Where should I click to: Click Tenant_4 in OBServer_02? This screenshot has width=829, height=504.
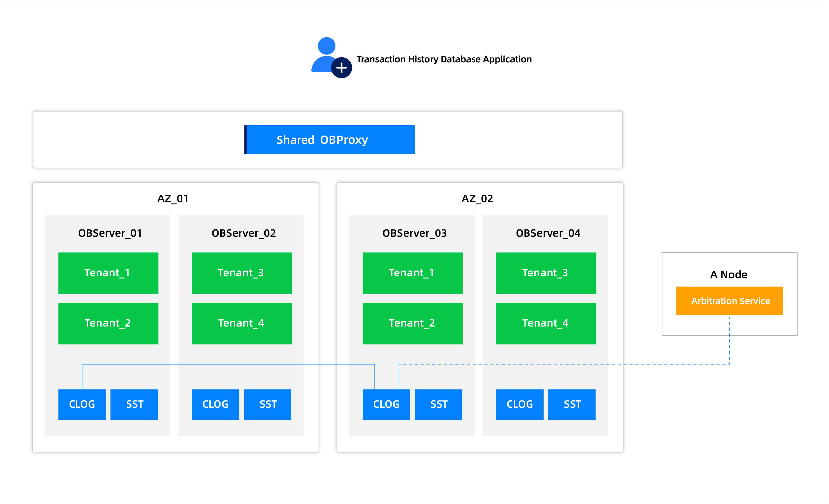coord(242,323)
